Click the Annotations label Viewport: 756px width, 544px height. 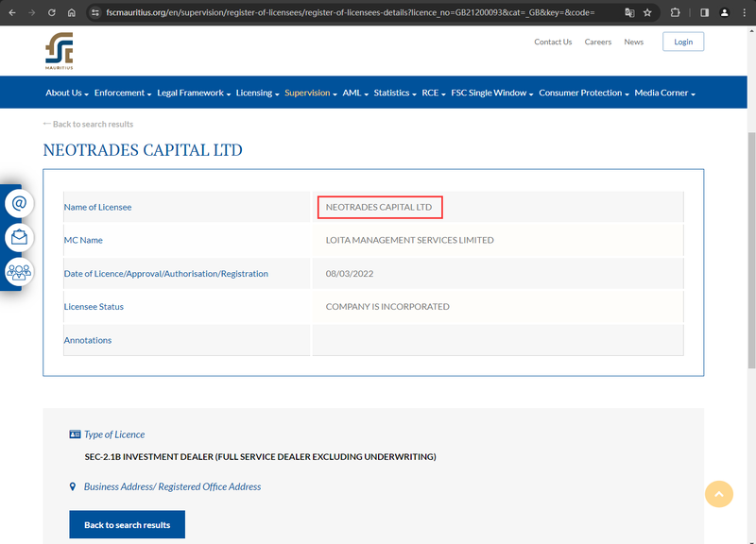pos(87,340)
